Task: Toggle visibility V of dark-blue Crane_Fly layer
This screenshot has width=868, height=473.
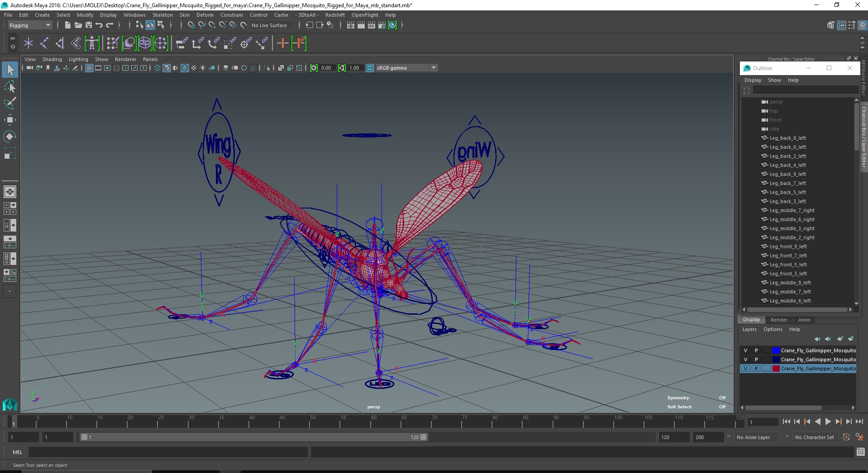Action: tap(745, 359)
